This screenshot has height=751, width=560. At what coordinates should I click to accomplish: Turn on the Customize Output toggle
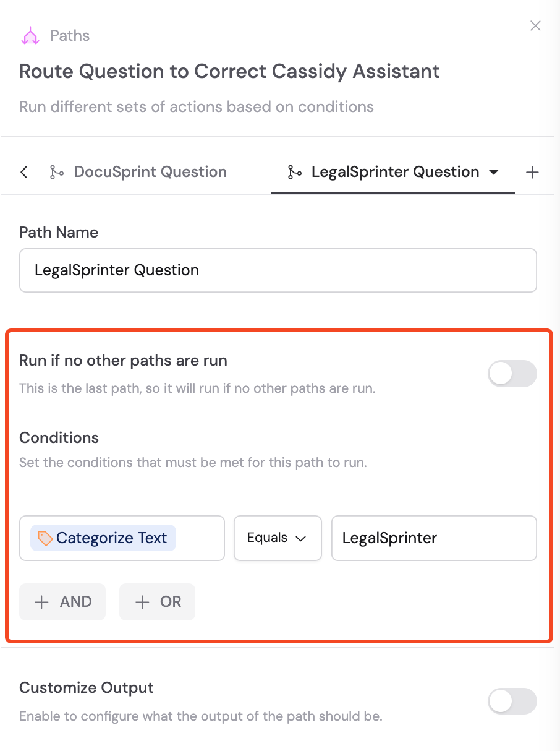coord(512,701)
